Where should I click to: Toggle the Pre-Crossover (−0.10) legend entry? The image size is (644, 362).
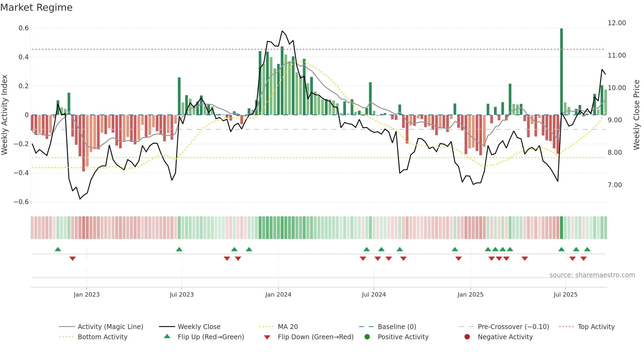[x=504, y=327]
